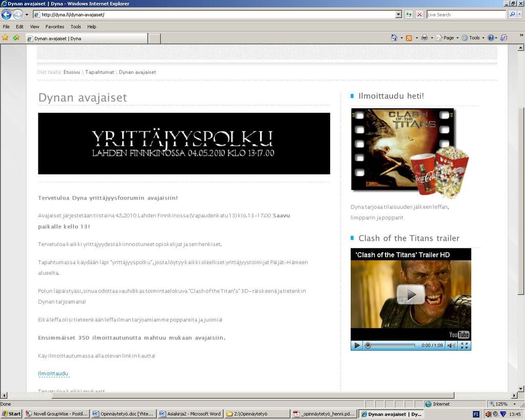
Task: Click the Clash of the Titans popcorn image
Action: tap(410, 153)
